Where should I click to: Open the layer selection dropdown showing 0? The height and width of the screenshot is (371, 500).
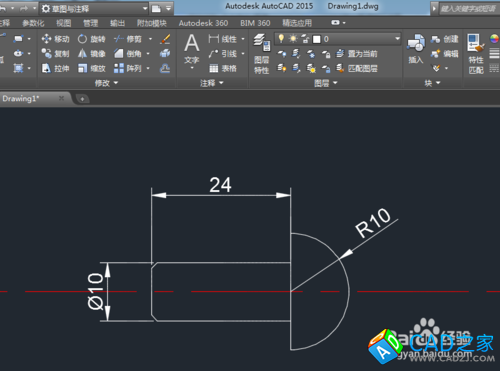[x=338, y=39]
